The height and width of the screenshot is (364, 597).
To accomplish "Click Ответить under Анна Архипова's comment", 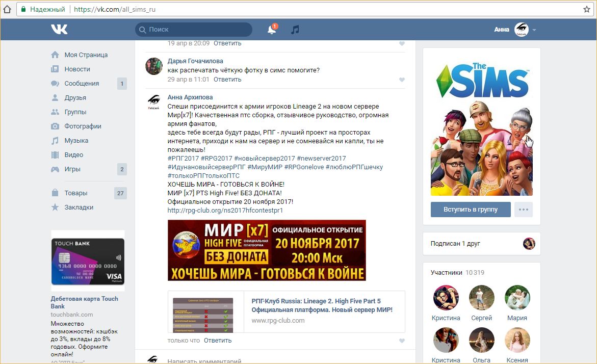I will click(x=217, y=341).
